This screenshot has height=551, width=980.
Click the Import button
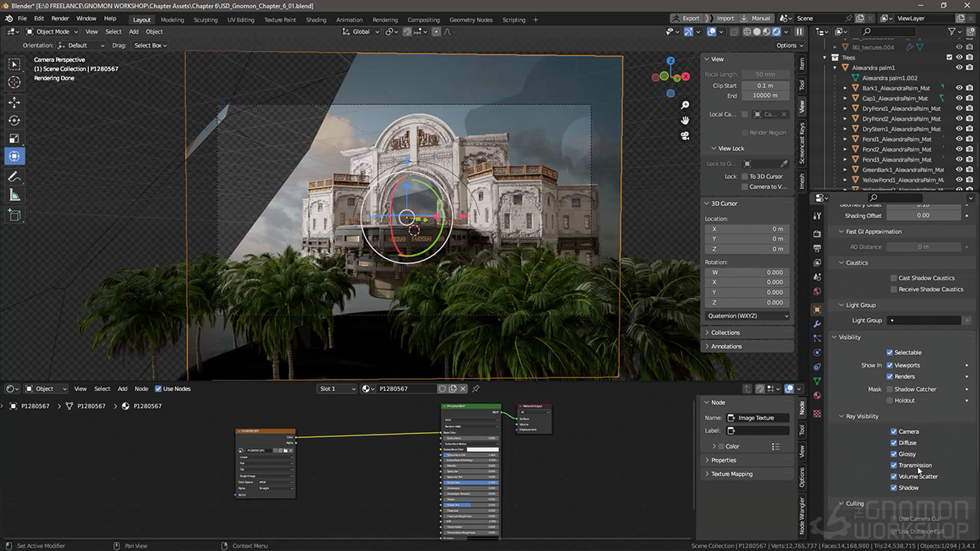tap(720, 18)
